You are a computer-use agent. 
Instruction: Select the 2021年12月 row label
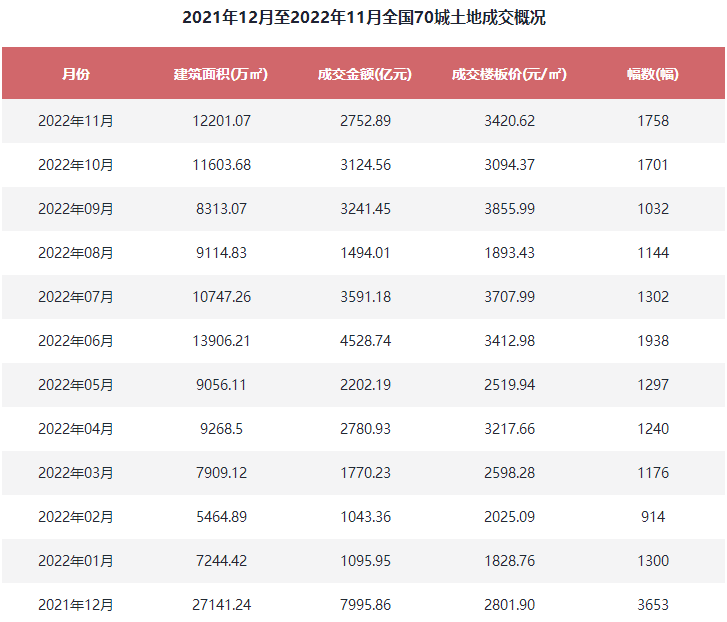click(x=76, y=605)
